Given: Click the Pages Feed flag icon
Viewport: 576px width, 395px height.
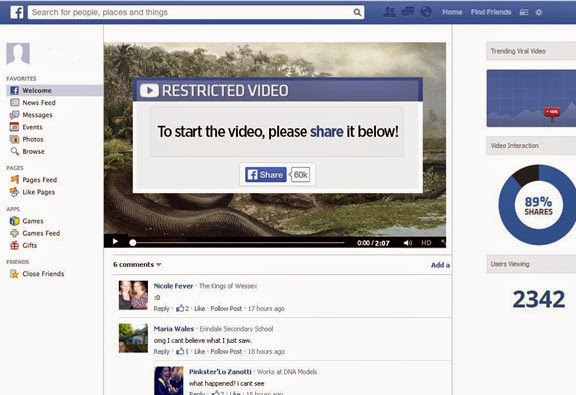Looking at the screenshot, I should pos(14,180).
